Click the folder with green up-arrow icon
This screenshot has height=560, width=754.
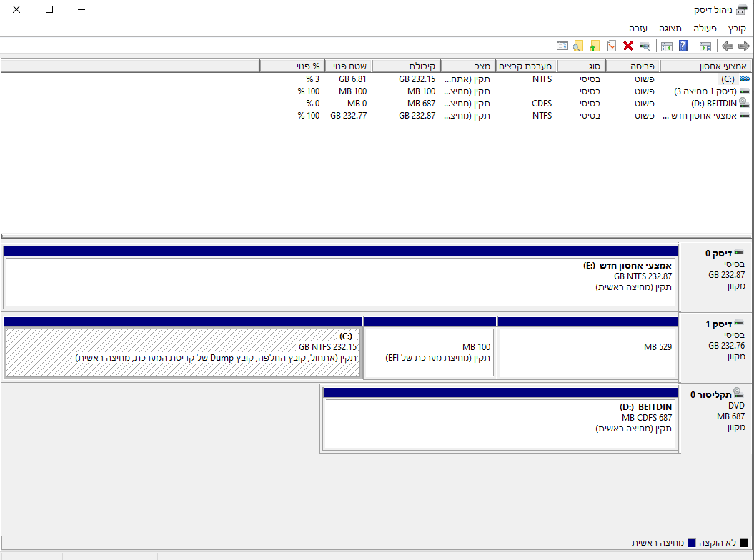[x=595, y=46]
